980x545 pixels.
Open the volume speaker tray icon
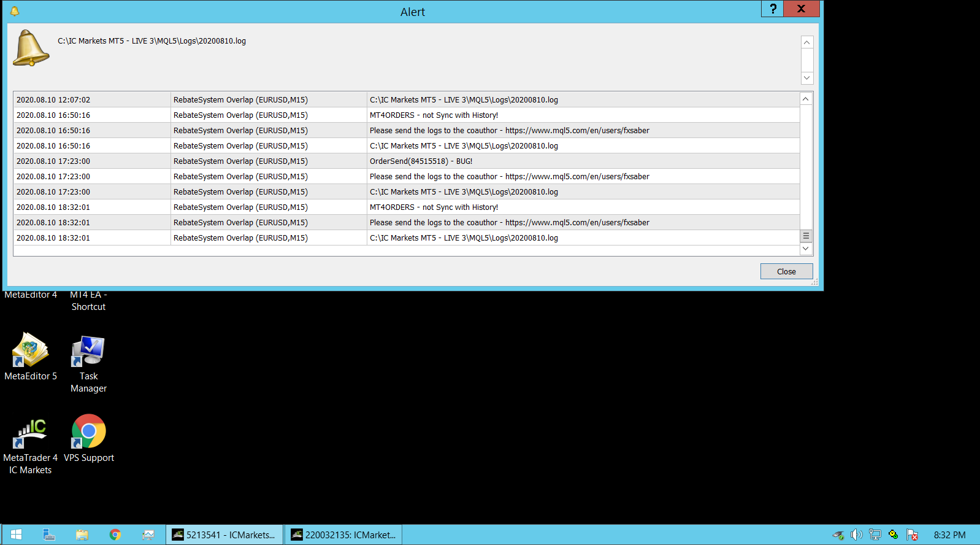[857, 535]
